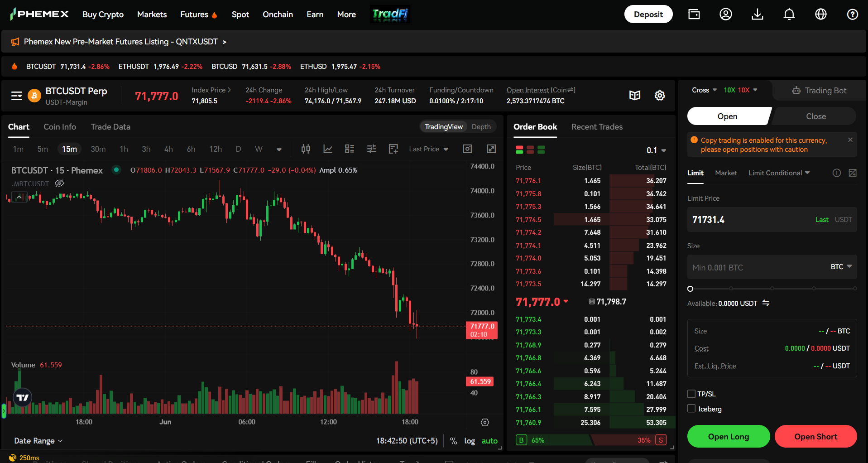The width and height of the screenshot is (868, 463).
Task: Click the buy/sell ratio bar
Action: coord(591,440)
